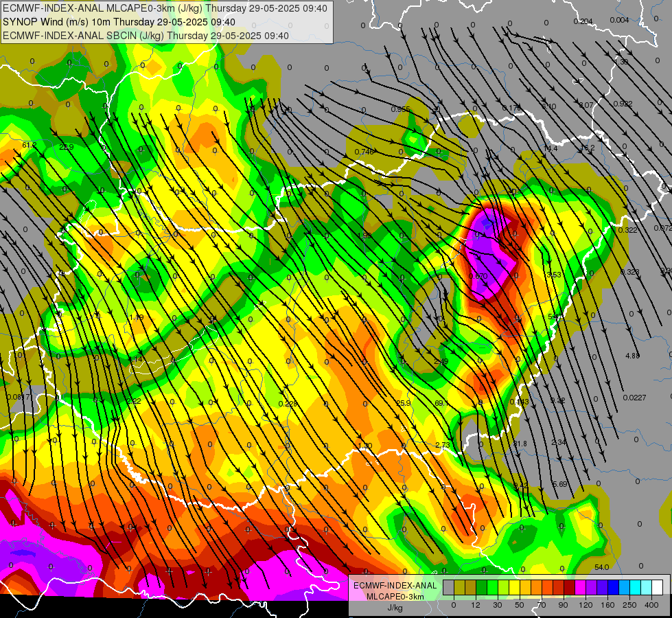Click the 2.22 map value
Image resolution: width=672 pixels, height=618 pixels.
134,402
